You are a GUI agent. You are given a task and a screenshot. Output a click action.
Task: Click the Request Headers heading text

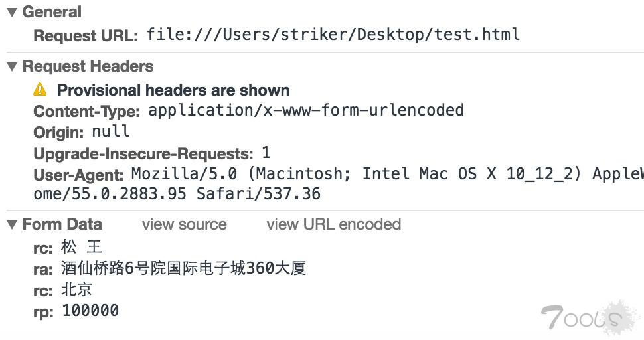(88, 66)
